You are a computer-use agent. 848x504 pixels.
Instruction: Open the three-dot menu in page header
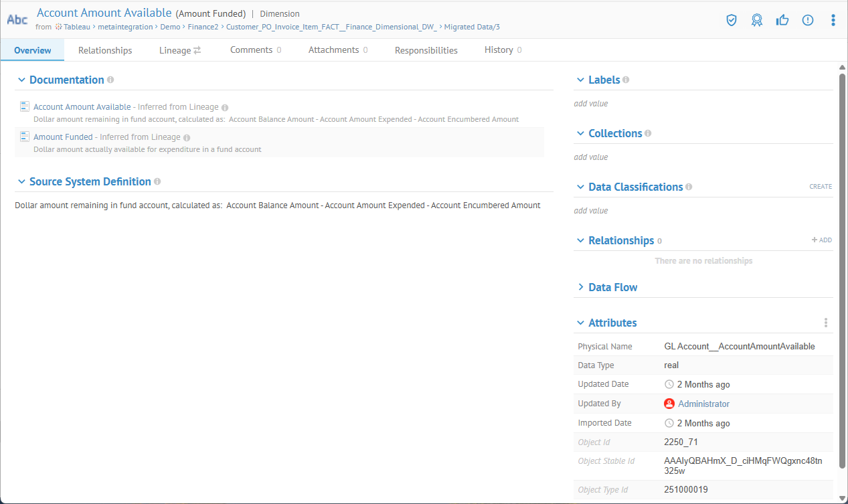pos(833,20)
